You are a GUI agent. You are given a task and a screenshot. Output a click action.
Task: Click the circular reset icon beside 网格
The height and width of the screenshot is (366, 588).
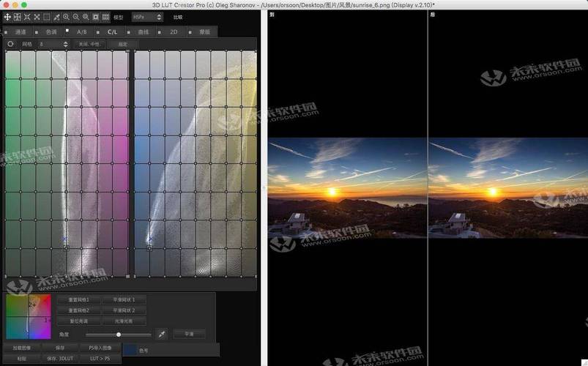pos(10,44)
